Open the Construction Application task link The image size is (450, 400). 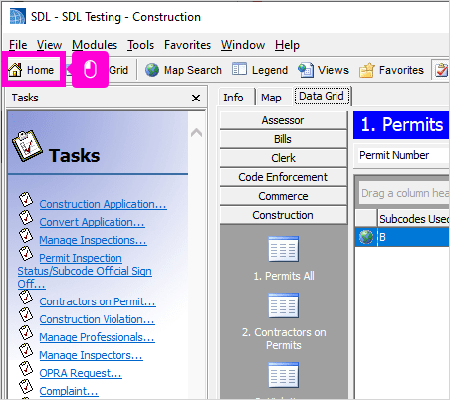coord(103,204)
